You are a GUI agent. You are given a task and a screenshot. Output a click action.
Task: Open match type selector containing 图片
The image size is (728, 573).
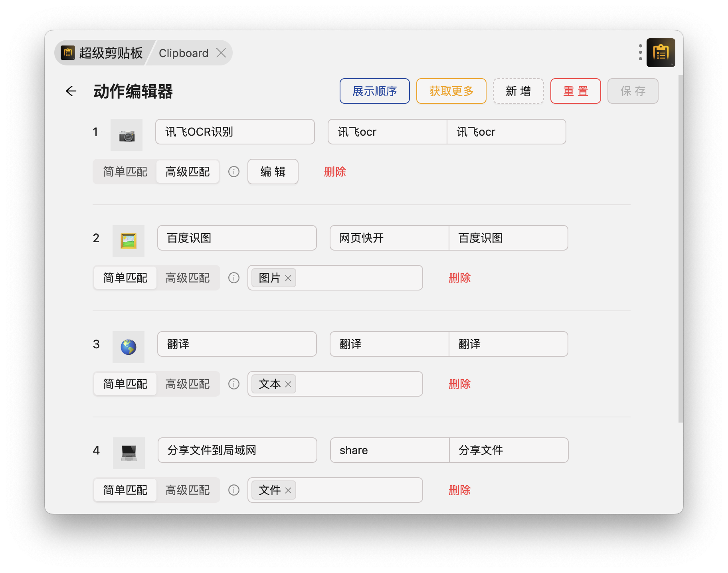click(335, 278)
